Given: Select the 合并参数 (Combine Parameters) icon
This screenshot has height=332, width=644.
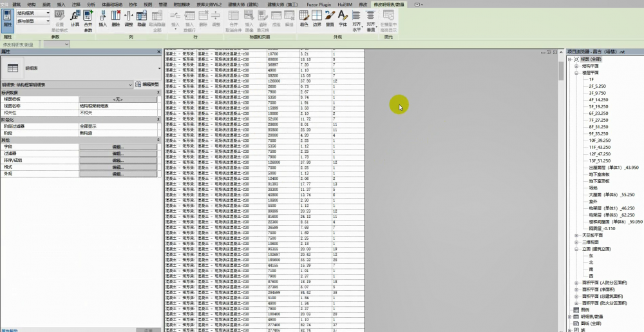Looking at the screenshot, I should click(x=88, y=18).
